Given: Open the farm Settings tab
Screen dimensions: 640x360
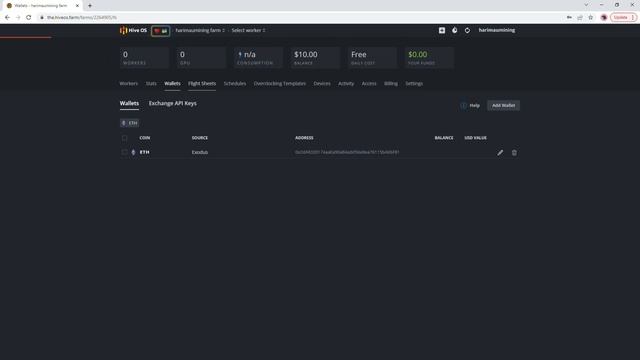Looking at the screenshot, I should coord(414,84).
